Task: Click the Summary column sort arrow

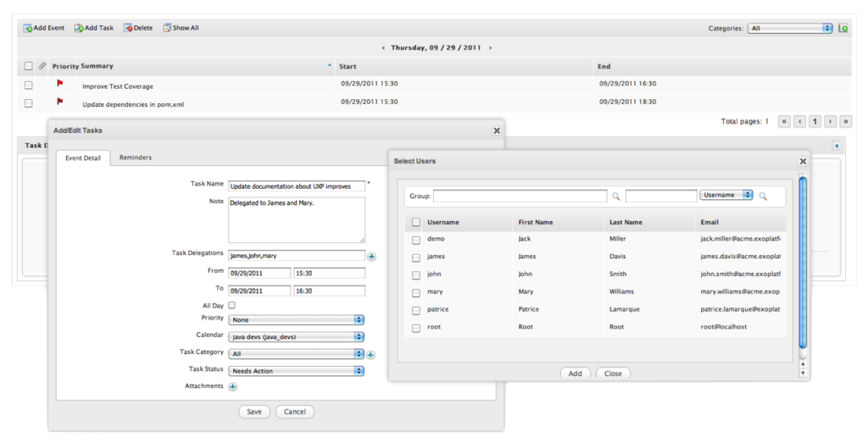Action: 330,65
